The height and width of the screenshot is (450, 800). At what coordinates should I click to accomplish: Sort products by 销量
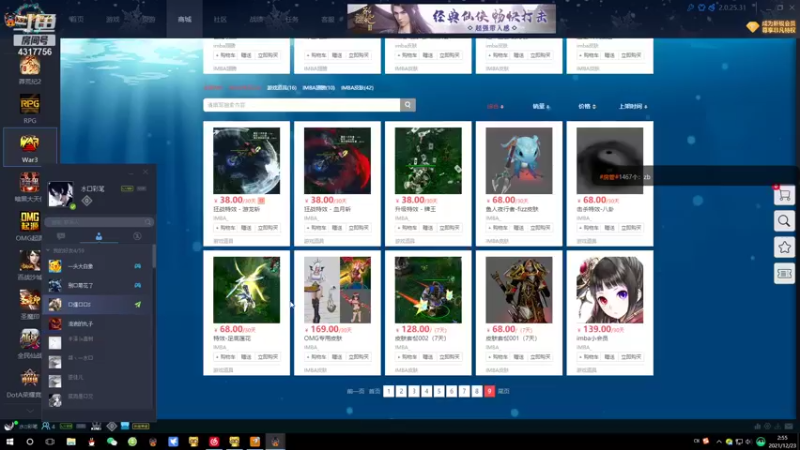pyautogui.click(x=541, y=106)
